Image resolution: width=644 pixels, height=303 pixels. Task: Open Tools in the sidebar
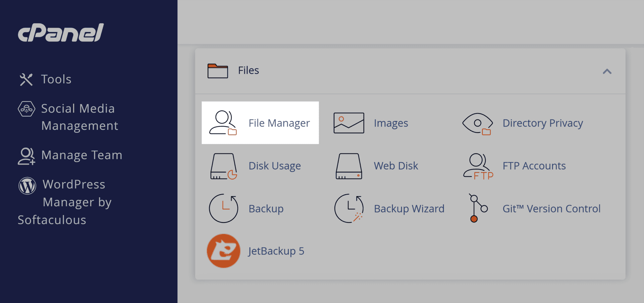(x=56, y=80)
